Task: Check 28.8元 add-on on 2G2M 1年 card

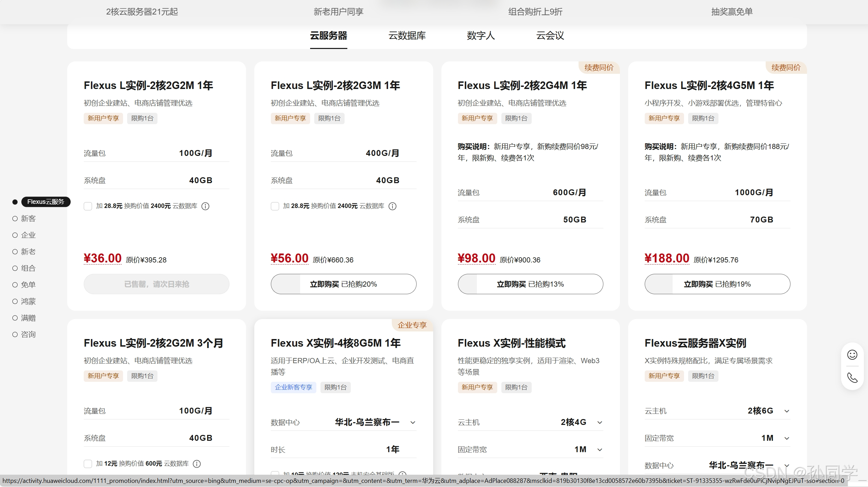Action: pos(88,206)
